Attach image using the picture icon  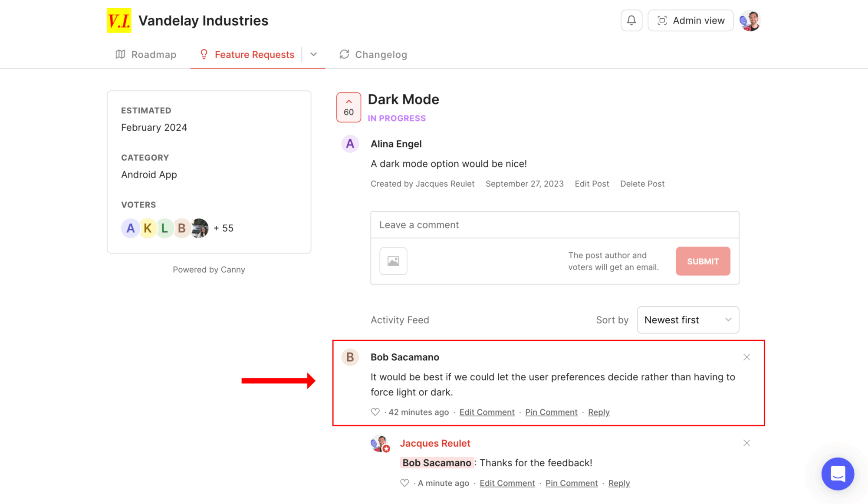[393, 261]
